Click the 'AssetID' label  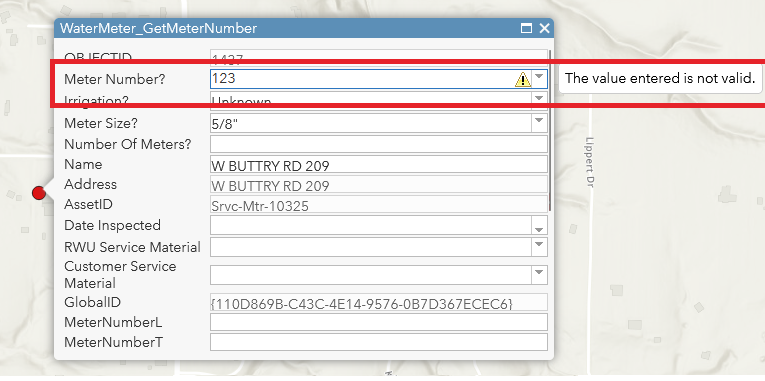tap(88, 204)
